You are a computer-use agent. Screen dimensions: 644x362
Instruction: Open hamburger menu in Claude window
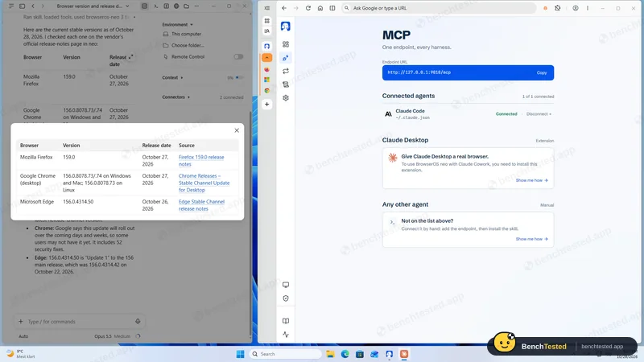11,6
